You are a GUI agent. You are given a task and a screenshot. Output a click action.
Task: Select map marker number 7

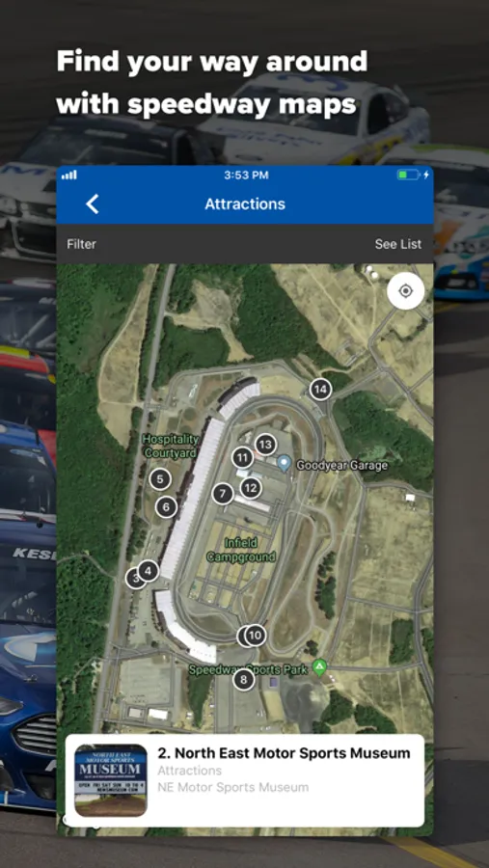coord(223,493)
